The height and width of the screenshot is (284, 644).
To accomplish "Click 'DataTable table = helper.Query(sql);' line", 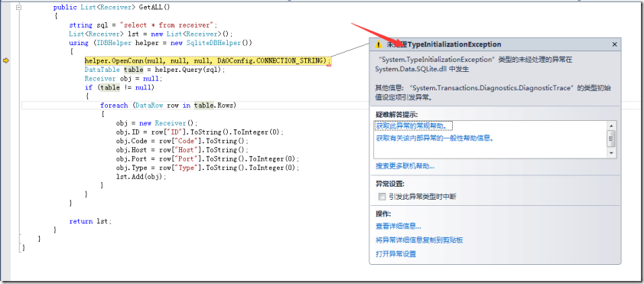I will click(154, 70).
